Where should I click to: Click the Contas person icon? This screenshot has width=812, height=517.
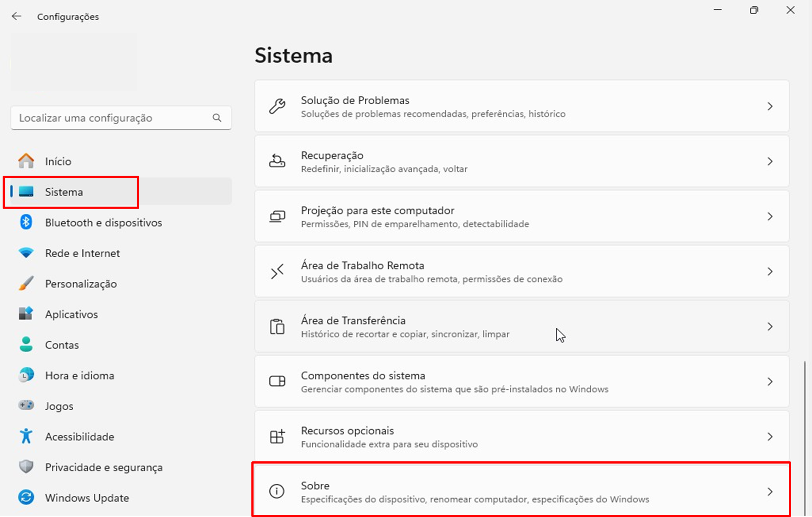[x=26, y=344]
